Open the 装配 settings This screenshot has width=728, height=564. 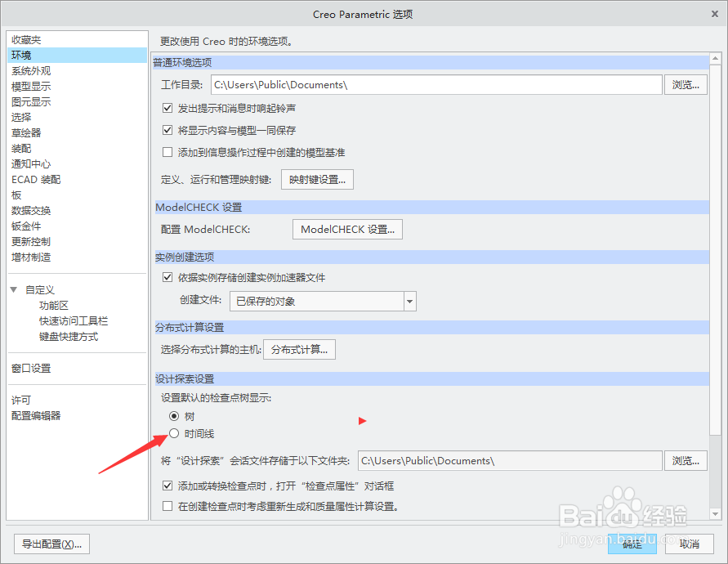coord(21,148)
